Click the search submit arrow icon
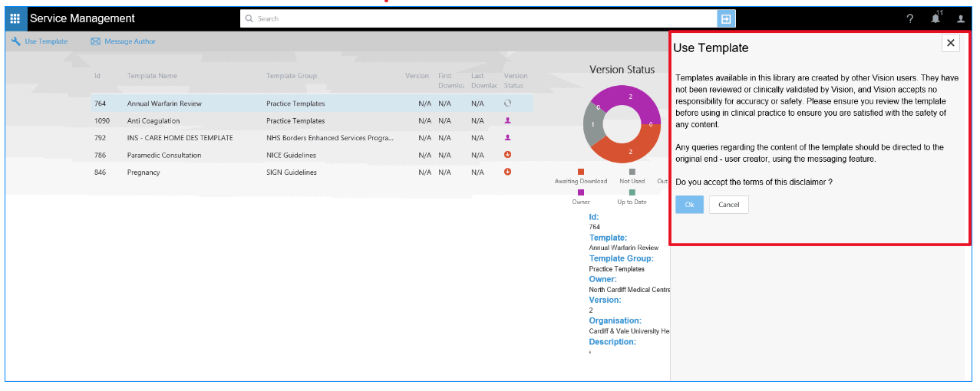This screenshot has width=980, height=391. click(x=726, y=18)
